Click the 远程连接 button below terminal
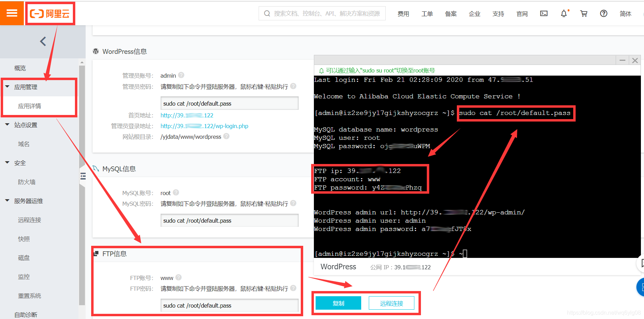 point(392,303)
